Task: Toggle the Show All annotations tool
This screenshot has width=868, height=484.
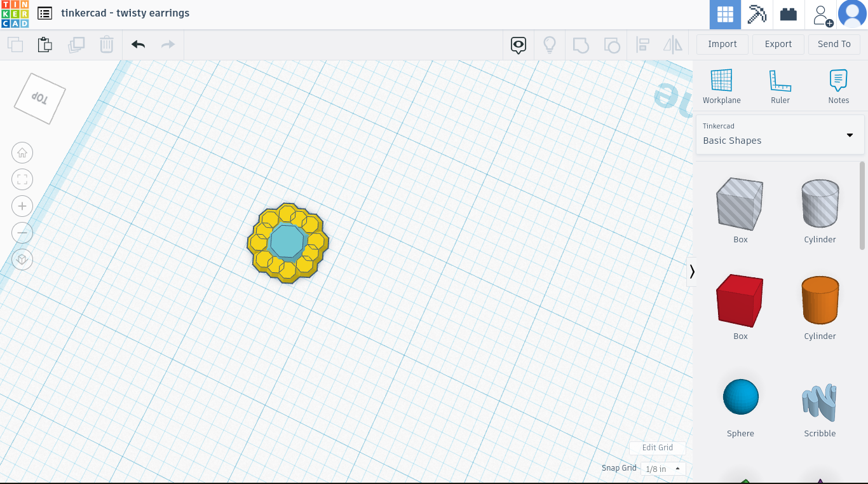Action: point(518,45)
